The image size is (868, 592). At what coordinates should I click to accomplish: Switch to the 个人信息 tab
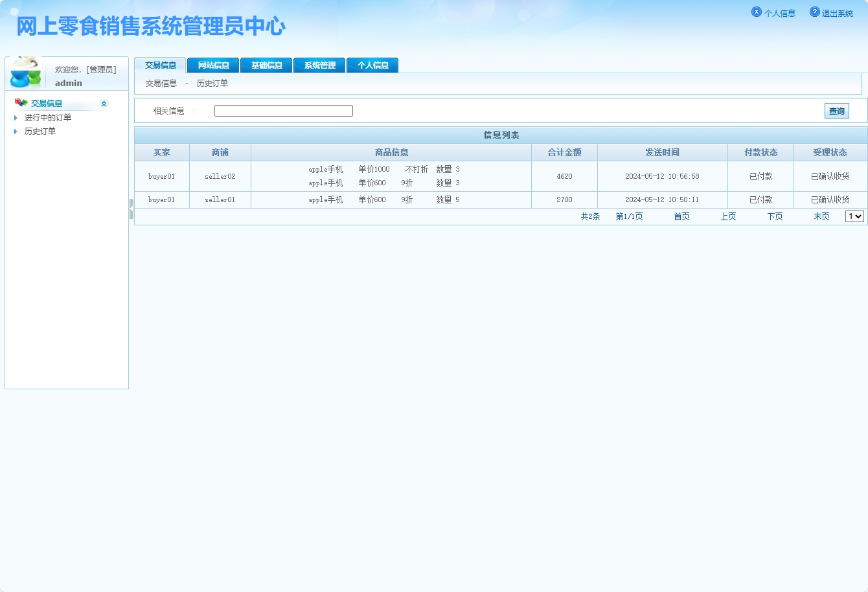click(372, 65)
